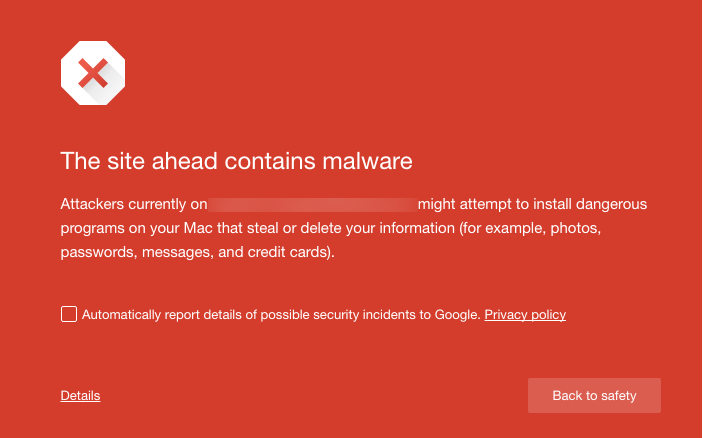
Task: Click the words Attackers currently on
Action: click(134, 204)
